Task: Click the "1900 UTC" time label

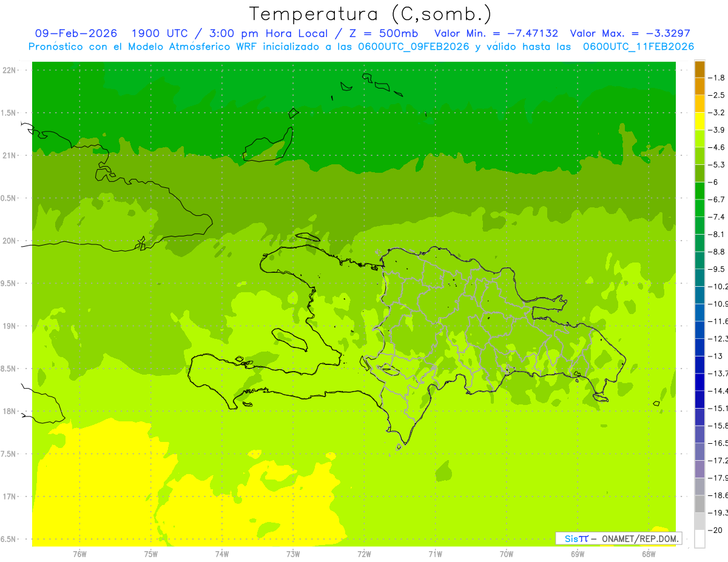Action: click(x=161, y=33)
